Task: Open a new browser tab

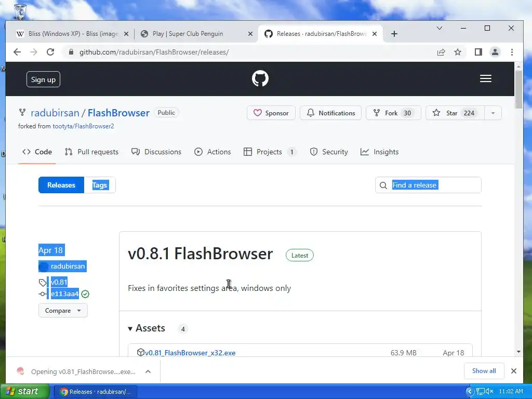Action: (x=394, y=34)
